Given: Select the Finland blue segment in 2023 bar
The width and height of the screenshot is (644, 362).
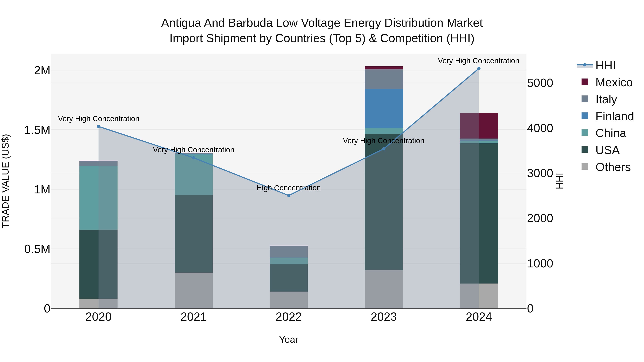Looking at the screenshot, I should tap(384, 109).
